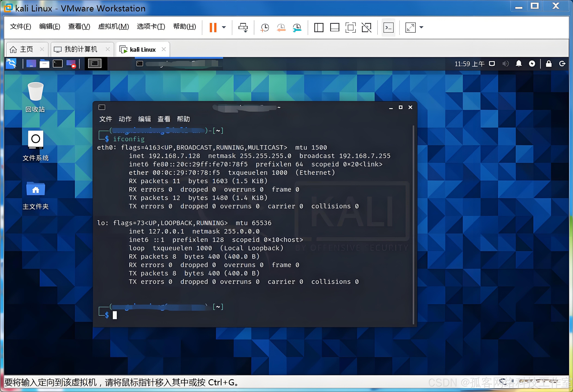The image size is (573, 392).
Task: Click the workspace switcher in panel
Action: coord(95,64)
